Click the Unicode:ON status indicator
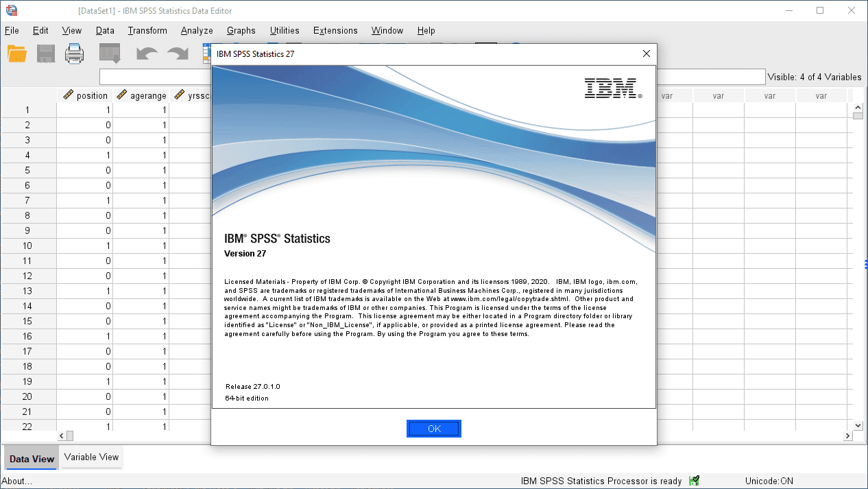This screenshot has height=489, width=868. click(x=771, y=481)
